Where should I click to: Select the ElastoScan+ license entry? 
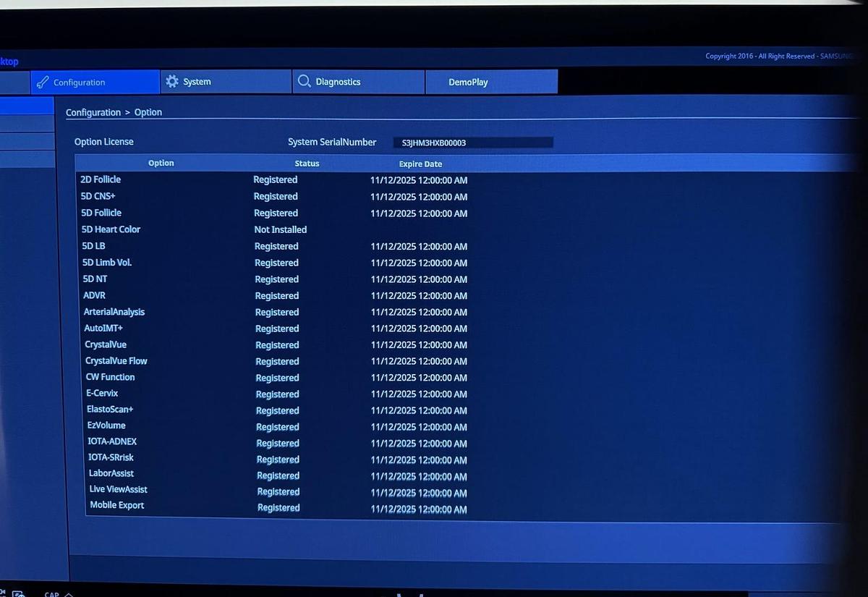(x=110, y=410)
